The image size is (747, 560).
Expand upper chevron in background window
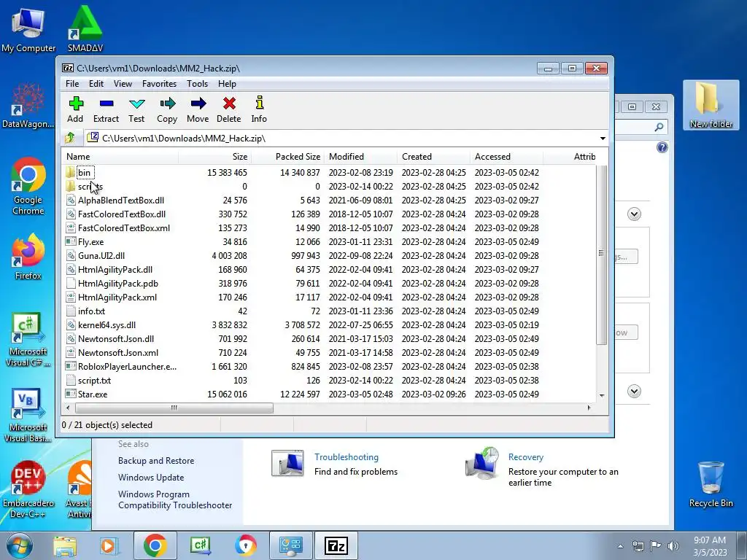[x=634, y=214]
